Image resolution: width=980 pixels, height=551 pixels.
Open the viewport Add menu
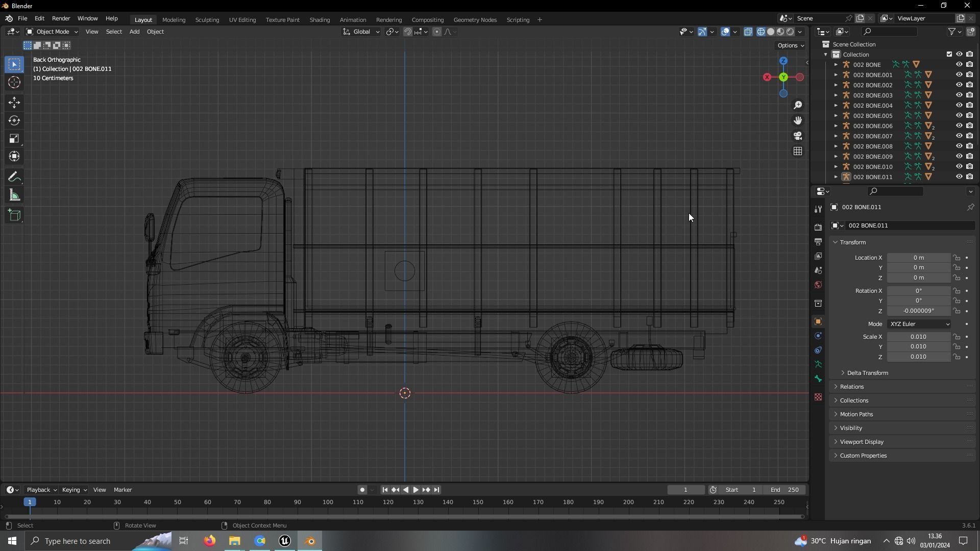click(134, 32)
